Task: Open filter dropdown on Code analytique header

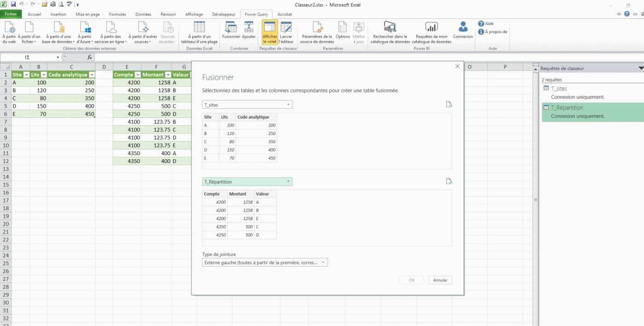Action: tap(92, 75)
